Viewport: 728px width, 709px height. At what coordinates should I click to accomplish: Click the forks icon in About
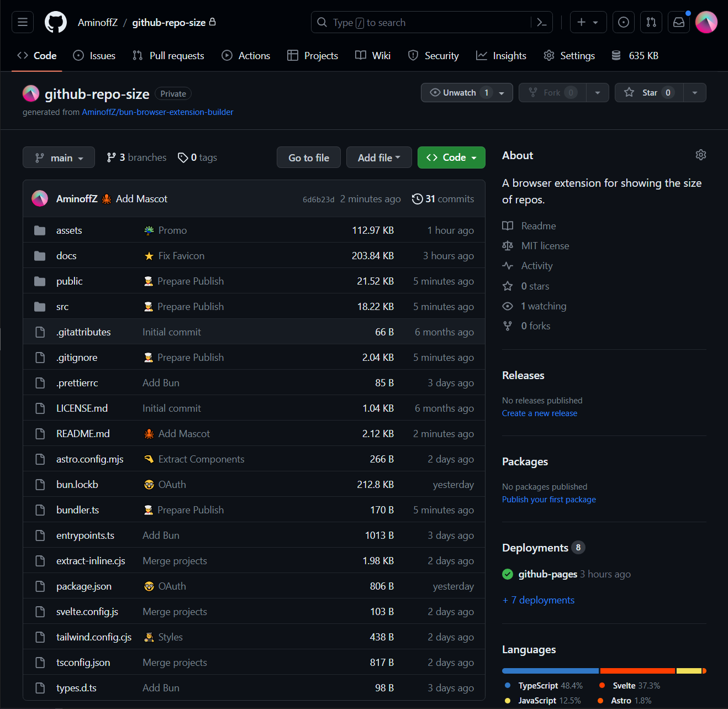pos(508,326)
